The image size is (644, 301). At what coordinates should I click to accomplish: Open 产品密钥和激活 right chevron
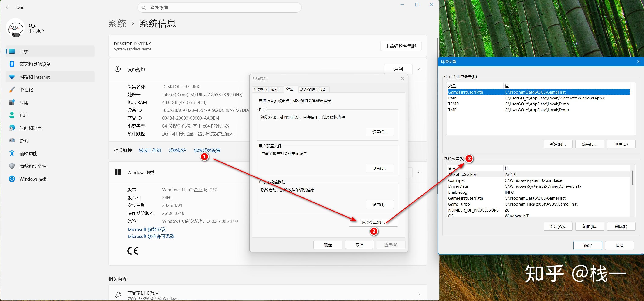(x=419, y=295)
